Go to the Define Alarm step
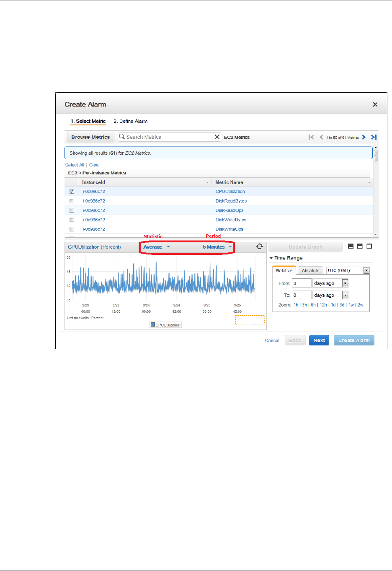392x571 pixels. coord(130,121)
